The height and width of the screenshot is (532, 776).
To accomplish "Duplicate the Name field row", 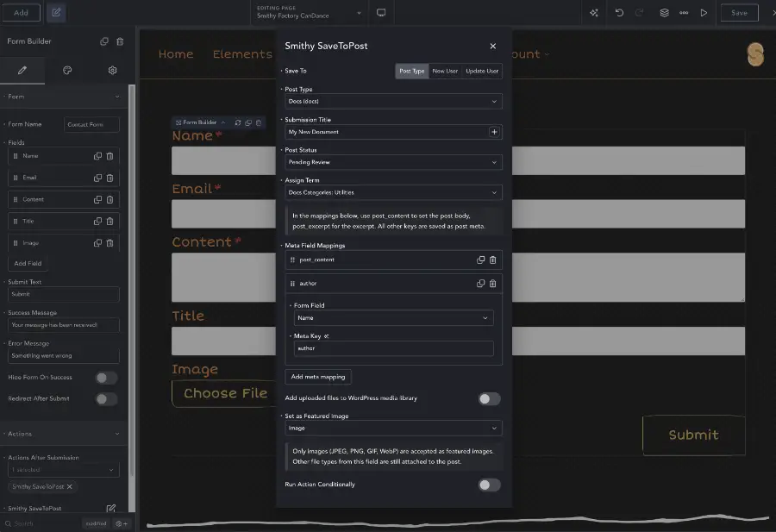I will pyautogui.click(x=97, y=156).
